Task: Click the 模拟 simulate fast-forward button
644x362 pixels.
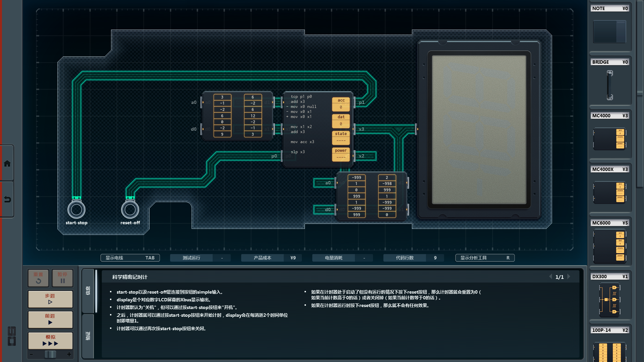Action: click(50, 341)
